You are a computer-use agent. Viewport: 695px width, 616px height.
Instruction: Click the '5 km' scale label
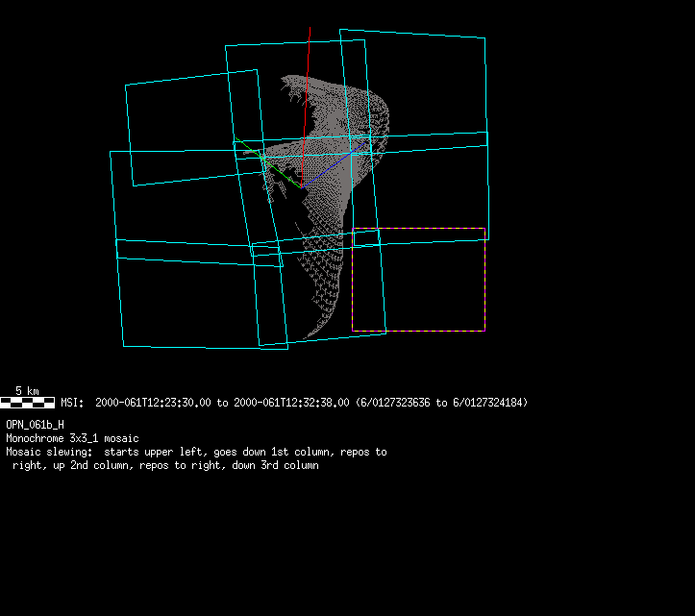coord(27,391)
